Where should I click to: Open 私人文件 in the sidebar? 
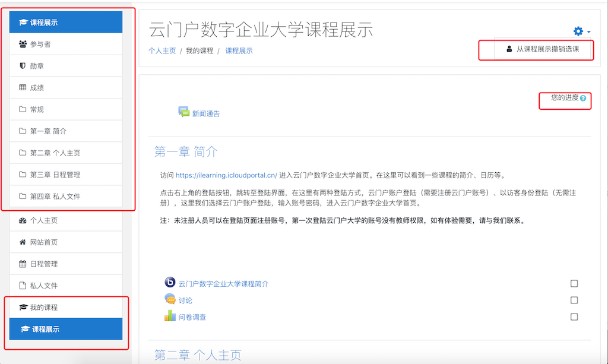coord(66,286)
